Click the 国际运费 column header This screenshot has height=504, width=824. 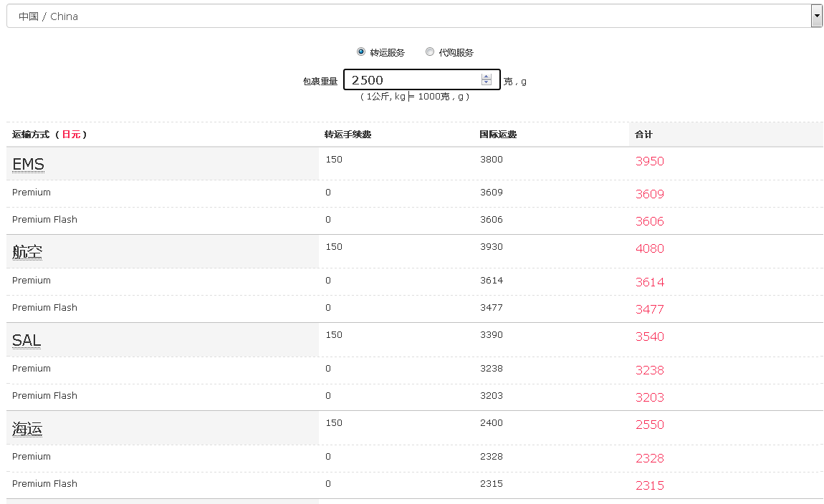498,135
